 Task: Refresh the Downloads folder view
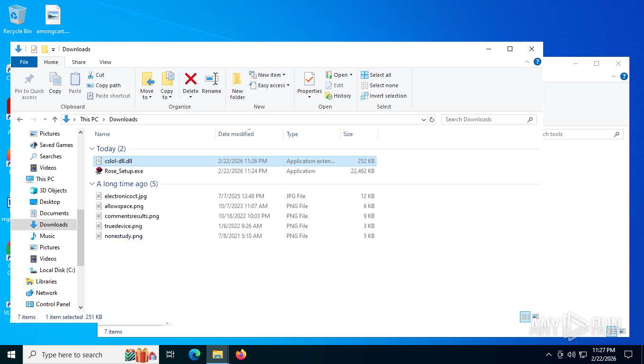[x=431, y=119]
